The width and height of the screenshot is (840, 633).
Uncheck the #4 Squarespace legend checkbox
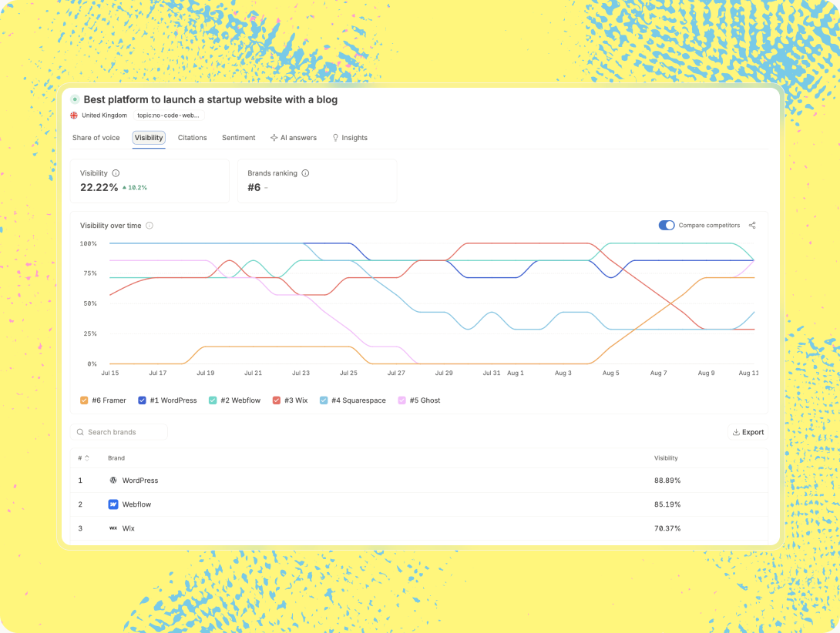click(x=324, y=400)
